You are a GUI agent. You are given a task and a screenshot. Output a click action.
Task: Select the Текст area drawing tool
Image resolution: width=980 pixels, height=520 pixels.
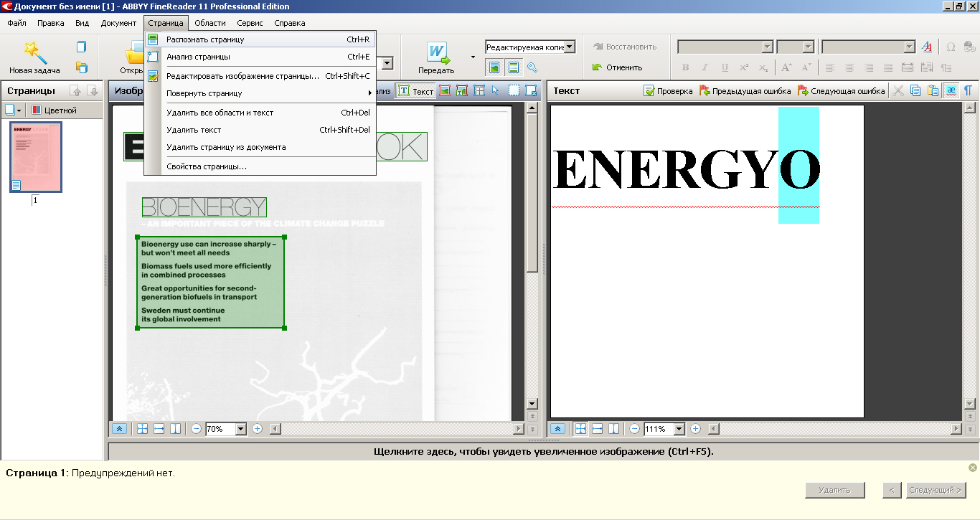point(415,91)
